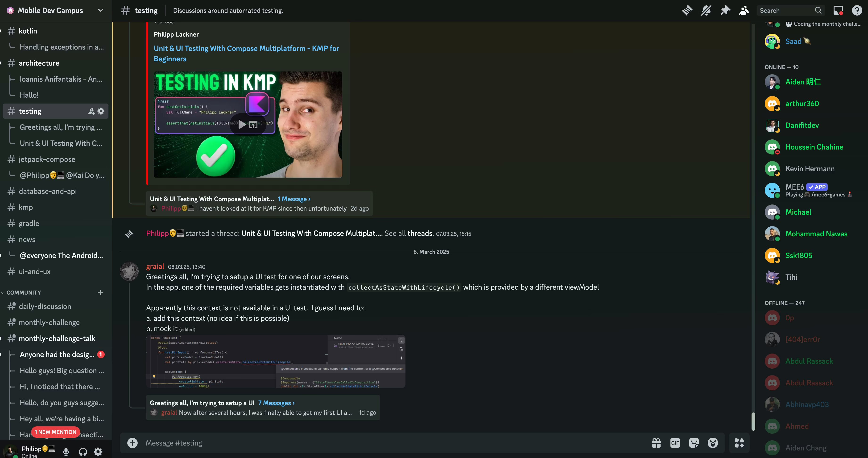
Task: Open the apps launcher icon in message bar
Action: (x=739, y=443)
